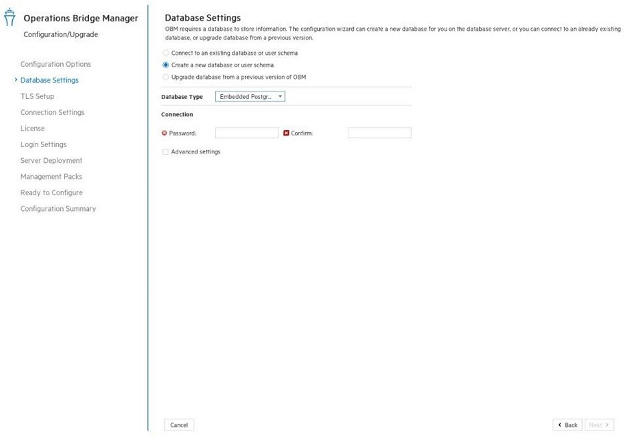Focus the Password input field
624x437 pixels.
247,133
